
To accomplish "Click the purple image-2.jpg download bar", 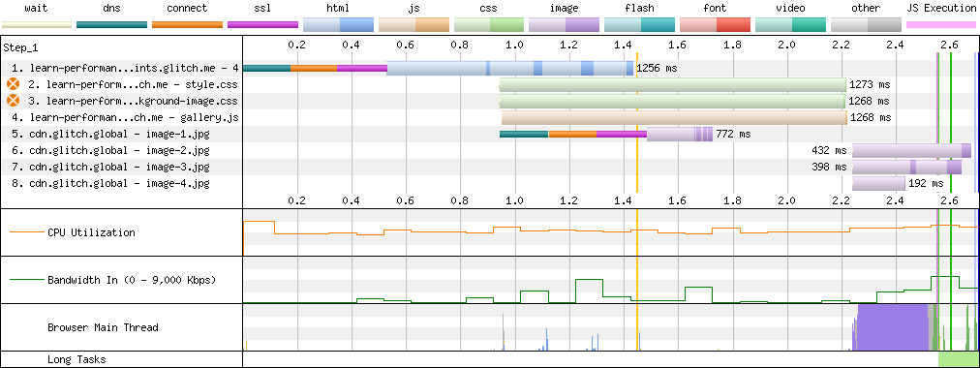I will point(912,150).
